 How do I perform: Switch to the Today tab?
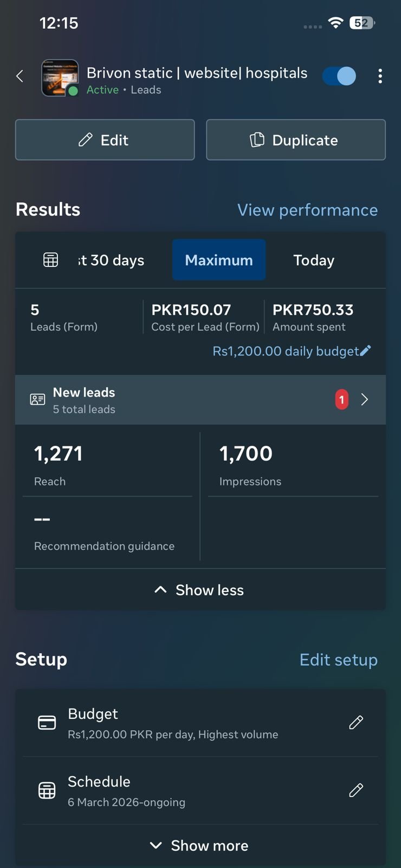click(314, 260)
